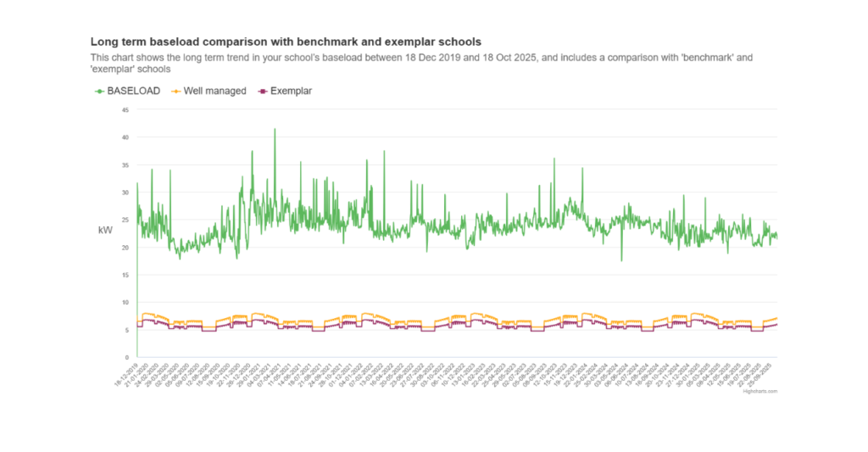Viewport: 868px width, 452px height.
Task: Click the 10 y-axis label
Action: tap(125, 302)
